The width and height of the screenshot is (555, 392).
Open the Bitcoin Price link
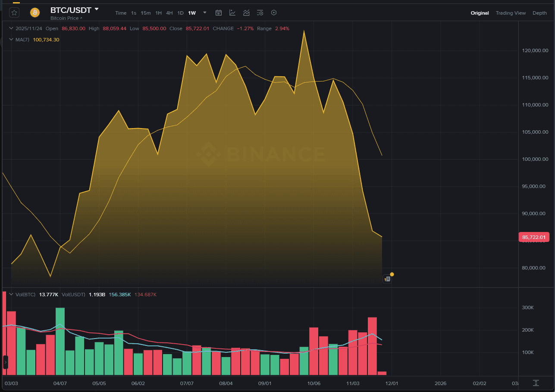(x=66, y=18)
